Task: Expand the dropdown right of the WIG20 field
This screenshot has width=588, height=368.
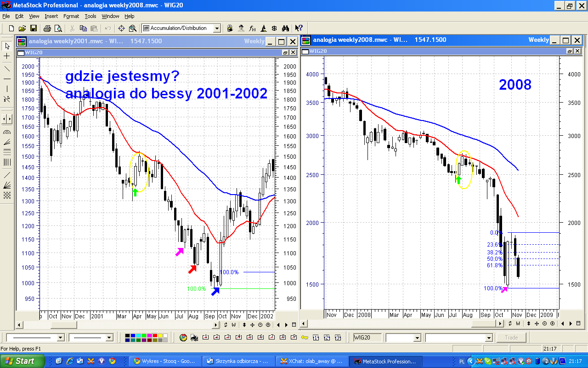Action: pos(417,338)
